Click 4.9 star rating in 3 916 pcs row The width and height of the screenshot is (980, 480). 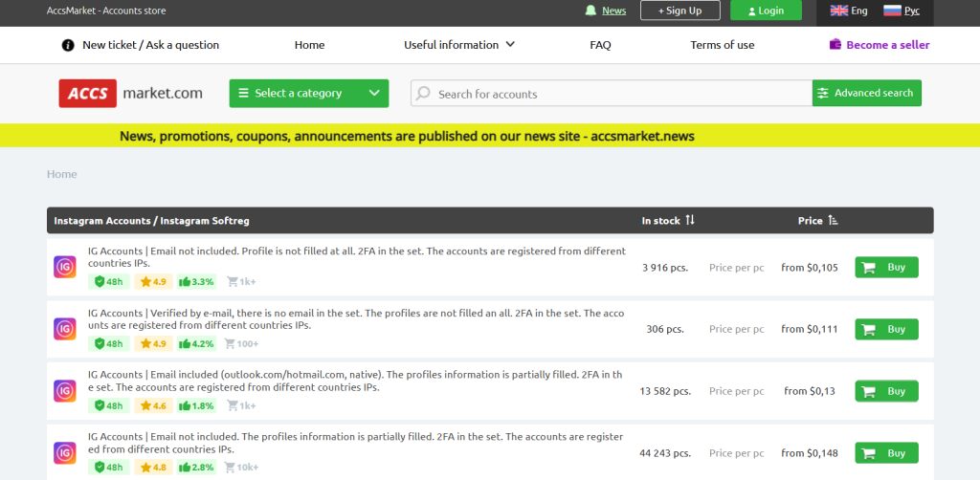154,281
